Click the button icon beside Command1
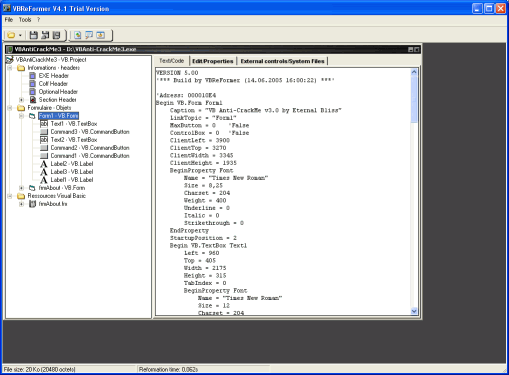 click(x=44, y=156)
